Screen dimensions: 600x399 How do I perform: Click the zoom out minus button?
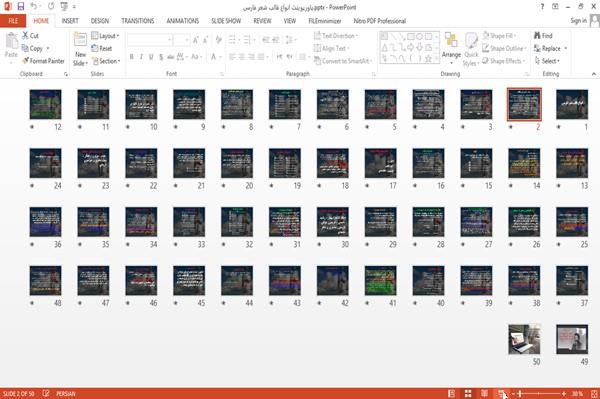pos(513,394)
